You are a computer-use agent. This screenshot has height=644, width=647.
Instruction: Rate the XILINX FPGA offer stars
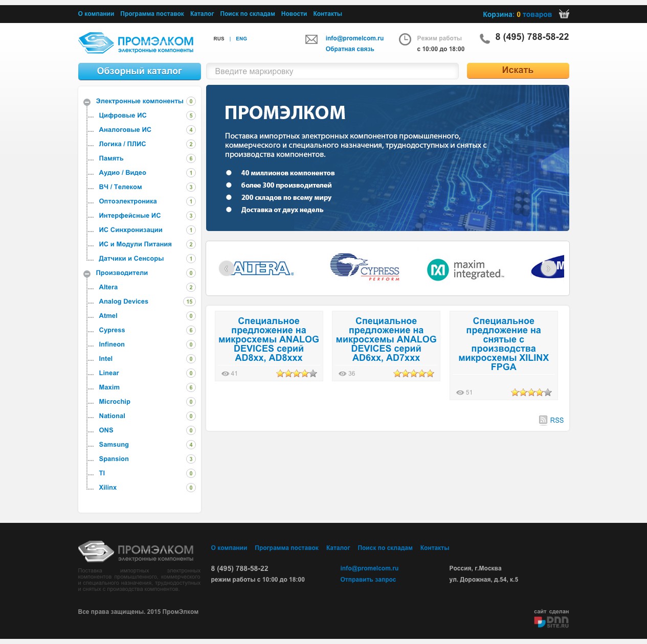[531, 393]
